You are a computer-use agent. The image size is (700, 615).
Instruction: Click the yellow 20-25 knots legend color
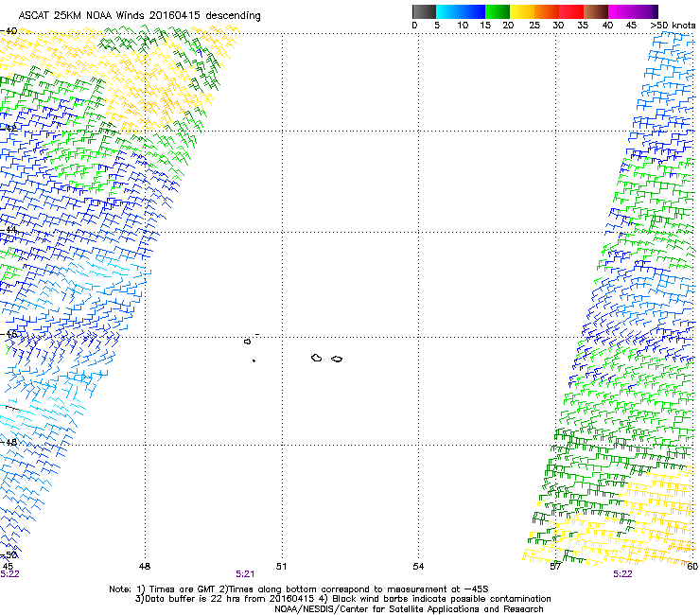(522, 11)
